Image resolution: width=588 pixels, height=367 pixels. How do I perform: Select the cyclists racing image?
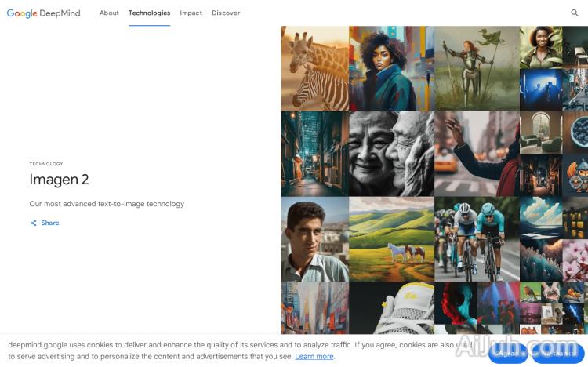point(476,238)
